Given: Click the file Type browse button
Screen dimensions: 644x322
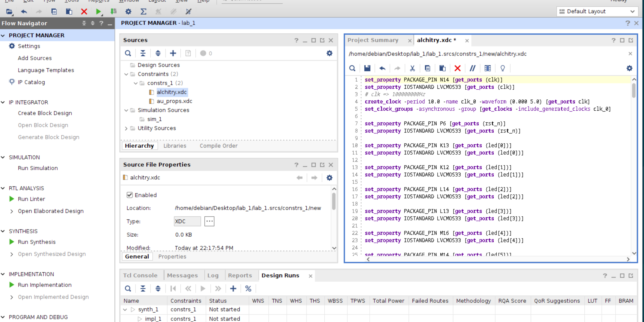Looking at the screenshot, I should pyautogui.click(x=209, y=221).
